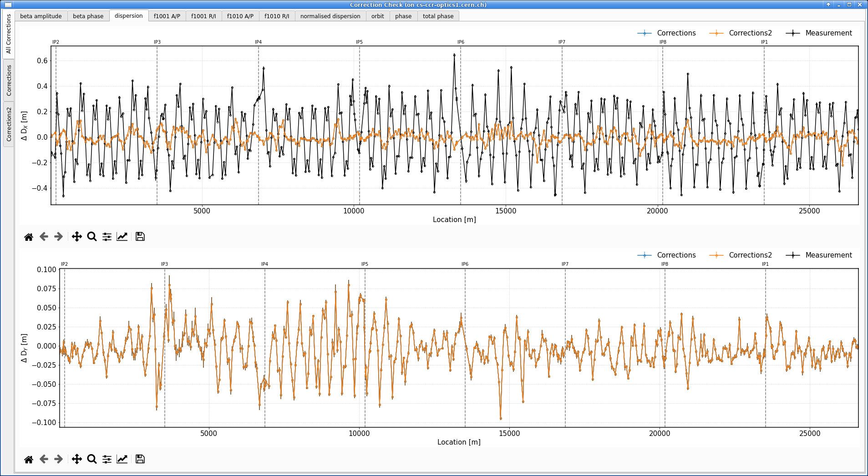Open the f1001 A/P tab
This screenshot has height=476, width=868.
coord(167,16)
